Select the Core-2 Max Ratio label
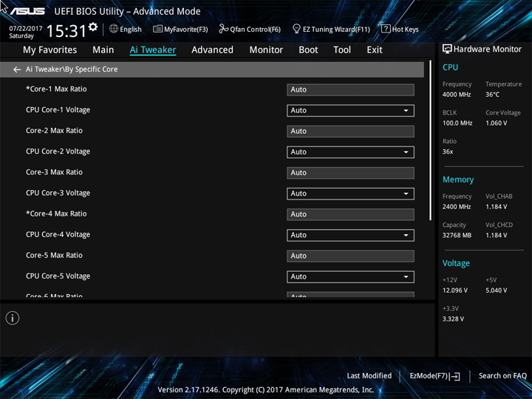Viewport: 532px width, 399px height. click(54, 131)
